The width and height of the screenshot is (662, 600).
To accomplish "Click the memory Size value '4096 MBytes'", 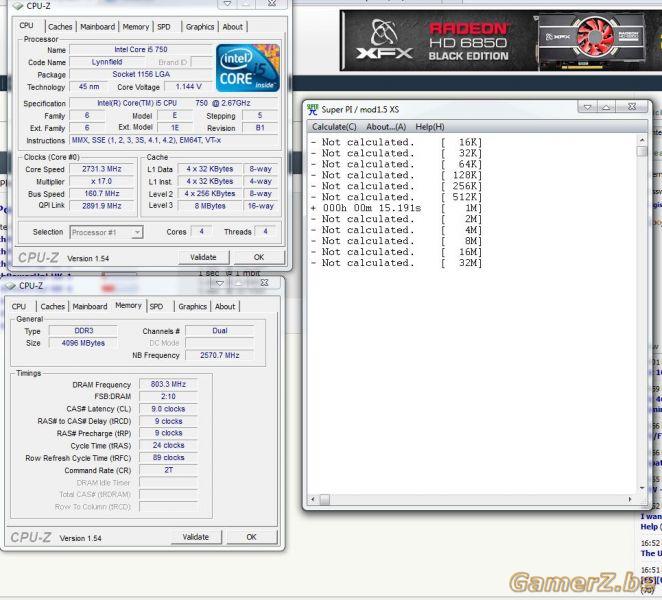I will coord(84,343).
